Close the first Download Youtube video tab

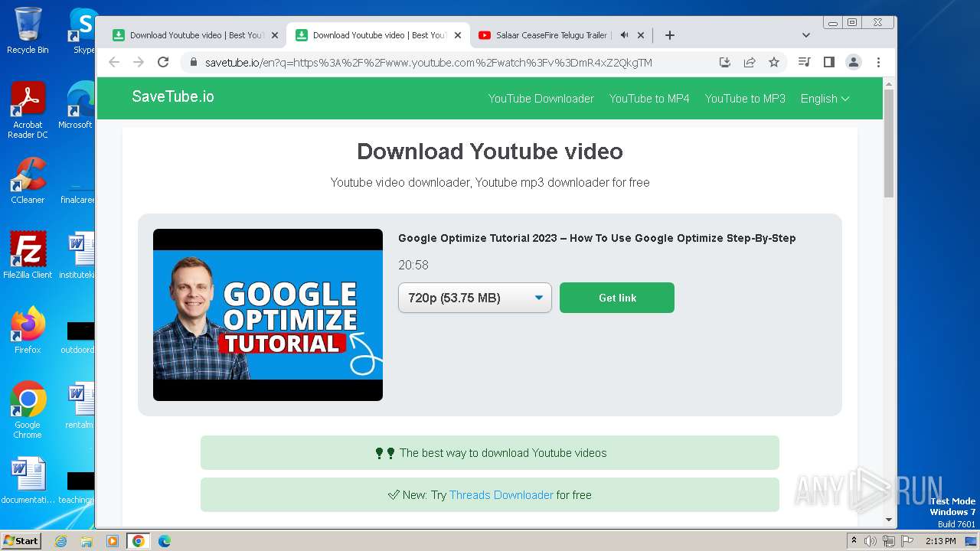tap(275, 35)
